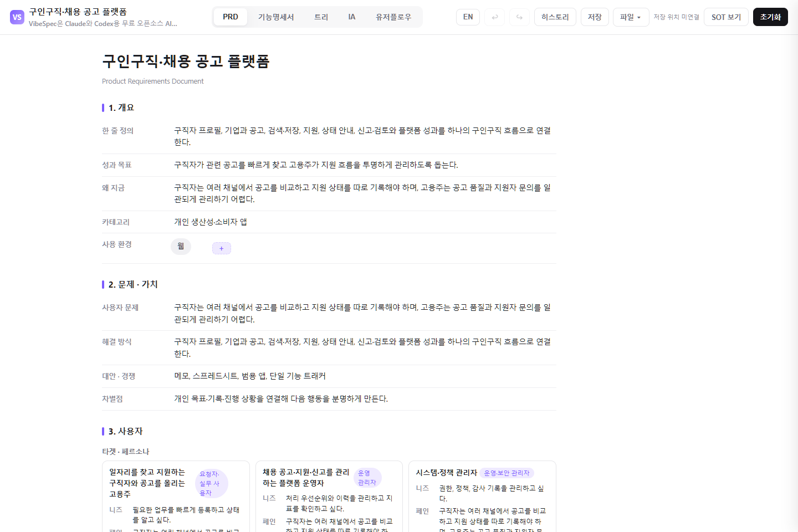The height and width of the screenshot is (532, 798).
Task: Select the 웹 environment chip
Action: coord(181,247)
